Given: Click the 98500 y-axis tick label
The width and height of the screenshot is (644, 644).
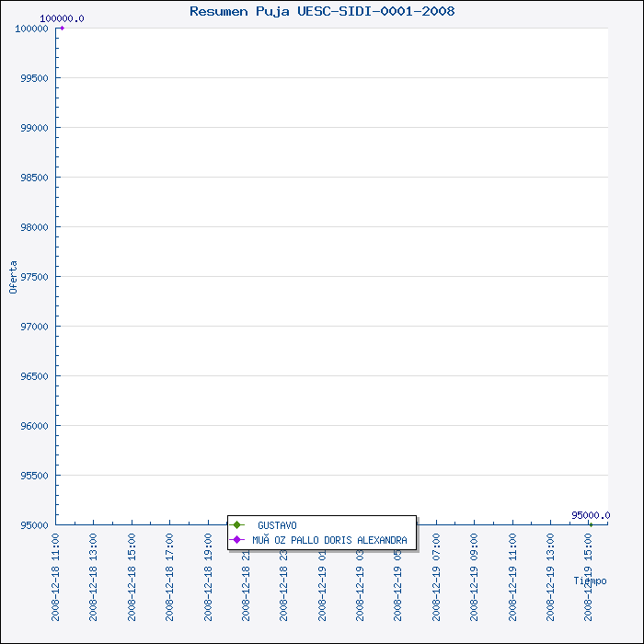Looking at the screenshot, I should (x=34, y=178).
